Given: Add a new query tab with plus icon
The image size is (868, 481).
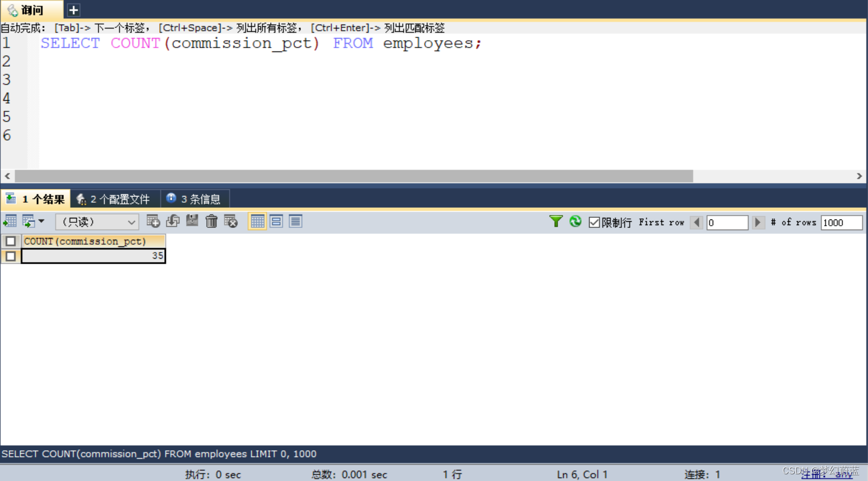Looking at the screenshot, I should 73,10.
